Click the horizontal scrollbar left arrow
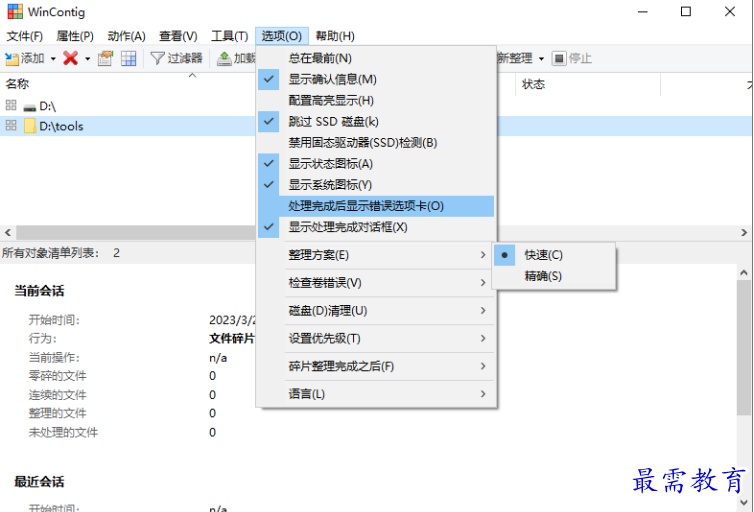754x512 pixels. pyautogui.click(x=8, y=233)
